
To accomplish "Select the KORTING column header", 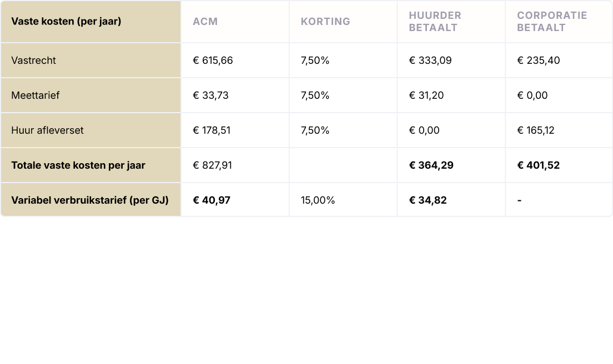I will click(x=325, y=22).
